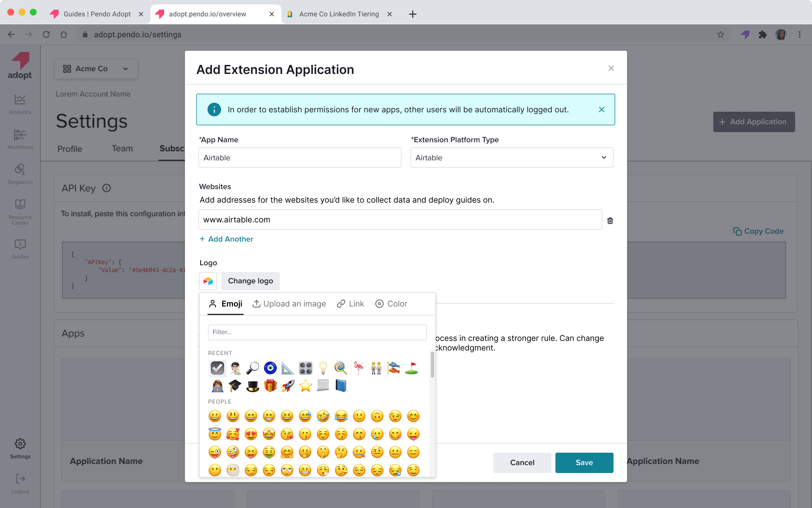This screenshot has width=812, height=508.
Task: Dismiss the permissions info banner
Action: tap(601, 110)
